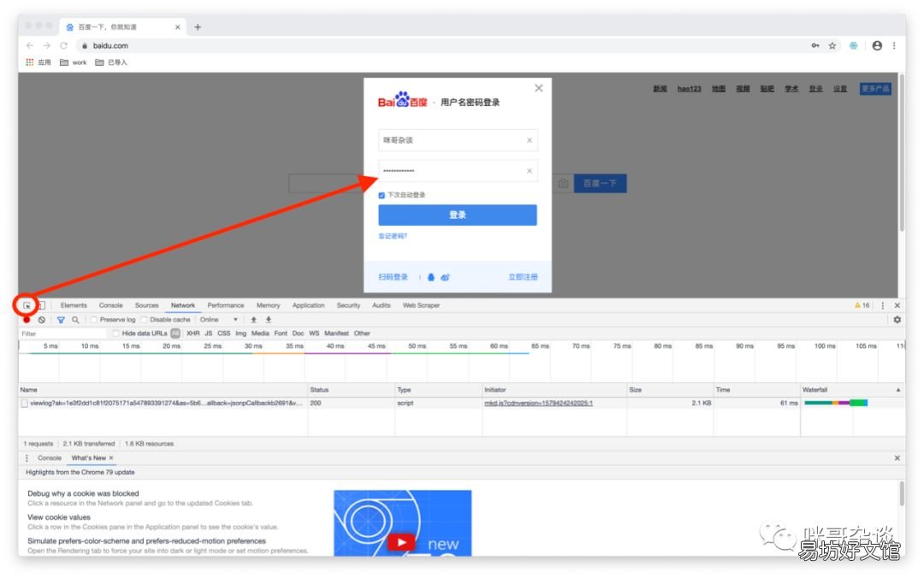Enable Disable cache checkbox
The width and height of the screenshot is (924, 578).
pos(144,320)
